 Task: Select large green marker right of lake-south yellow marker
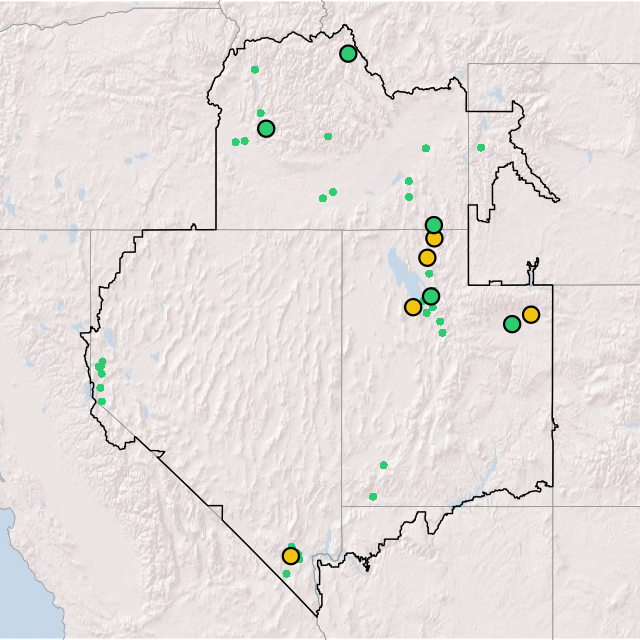tap(431, 295)
